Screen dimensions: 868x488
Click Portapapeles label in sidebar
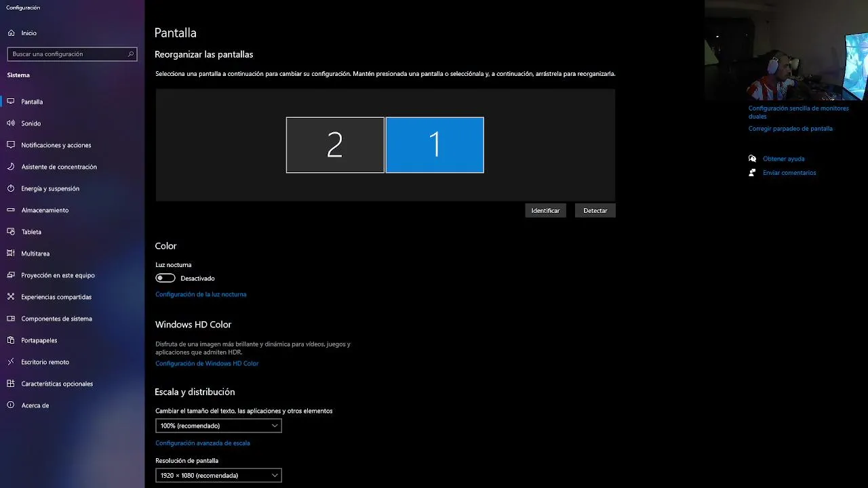point(39,340)
